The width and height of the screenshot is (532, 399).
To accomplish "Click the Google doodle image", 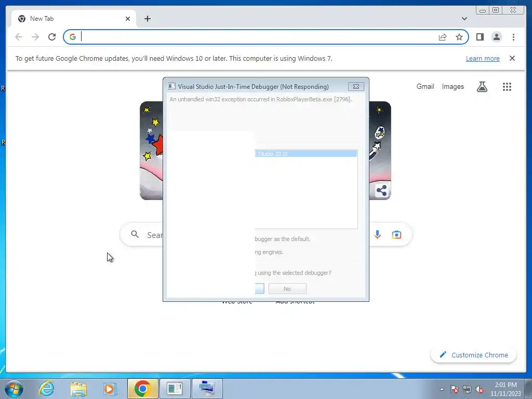I will click(x=151, y=150).
